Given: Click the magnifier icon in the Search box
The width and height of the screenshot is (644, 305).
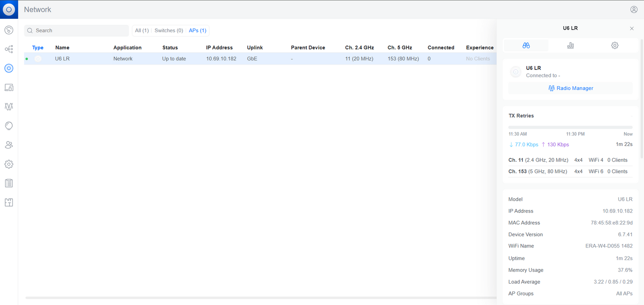Looking at the screenshot, I should point(30,30).
